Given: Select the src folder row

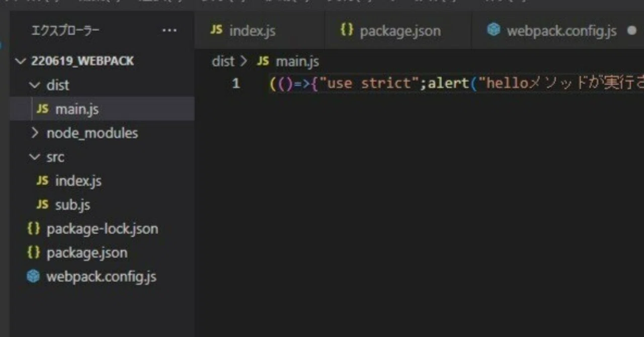Looking at the screenshot, I should [102, 157].
